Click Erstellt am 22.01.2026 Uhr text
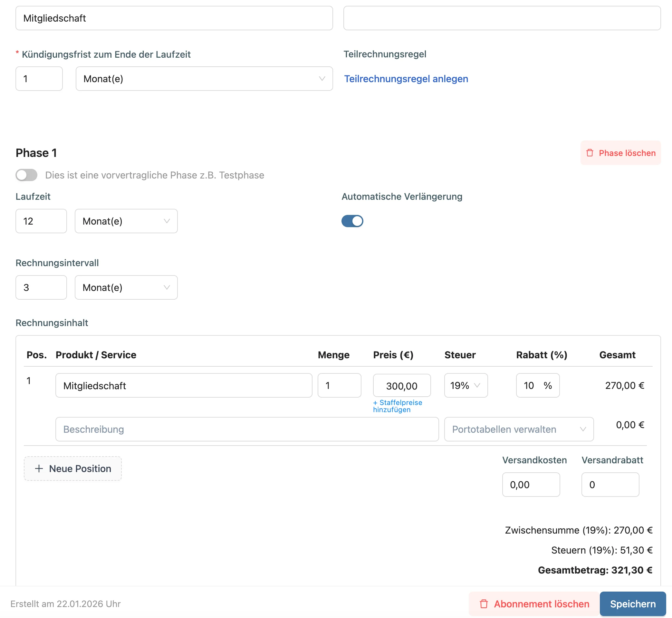672x618 pixels. click(65, 604)
